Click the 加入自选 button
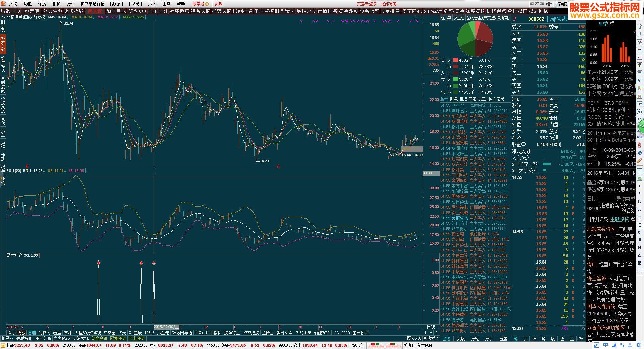 click(116, 11)
